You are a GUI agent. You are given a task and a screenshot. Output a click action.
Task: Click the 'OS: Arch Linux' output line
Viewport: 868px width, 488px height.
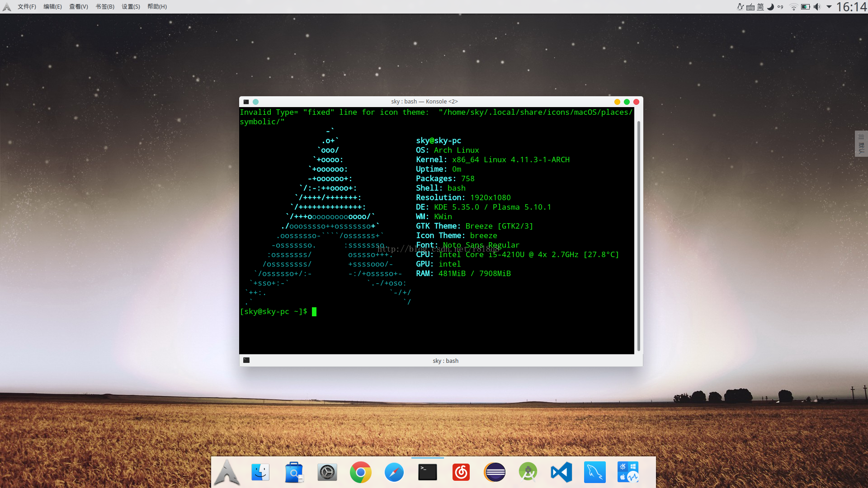pos(448,150)
